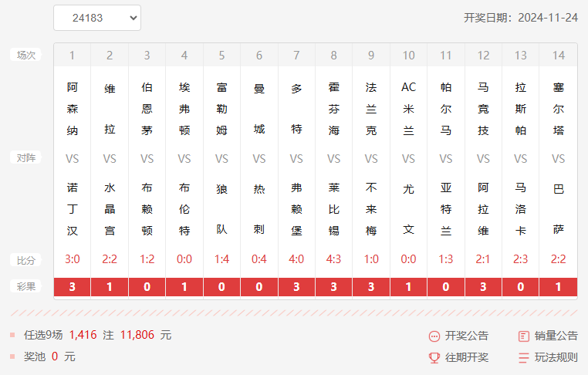Click the result cell under match 1

tap(72, 287)
